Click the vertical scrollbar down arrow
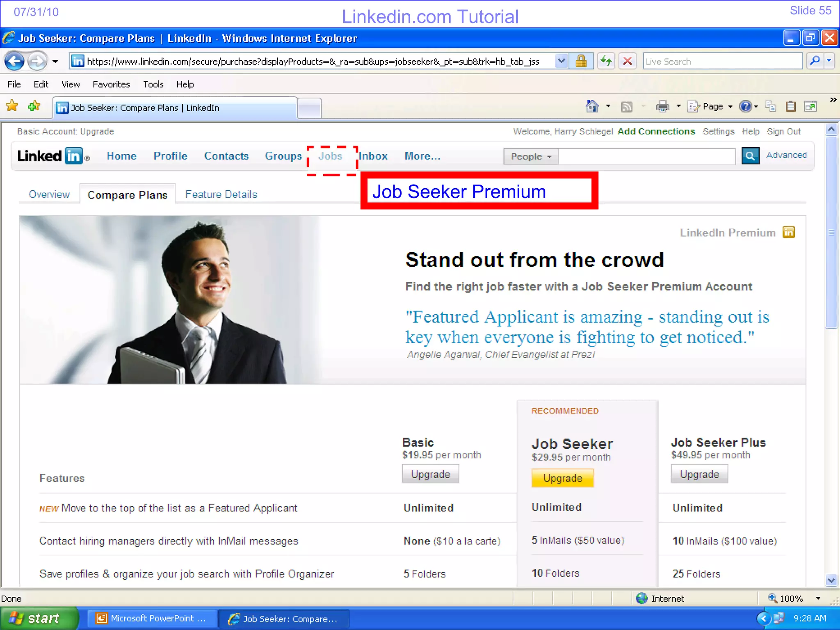Image resolution: width=840 pixels, height=630 pixels. (831, 580)
